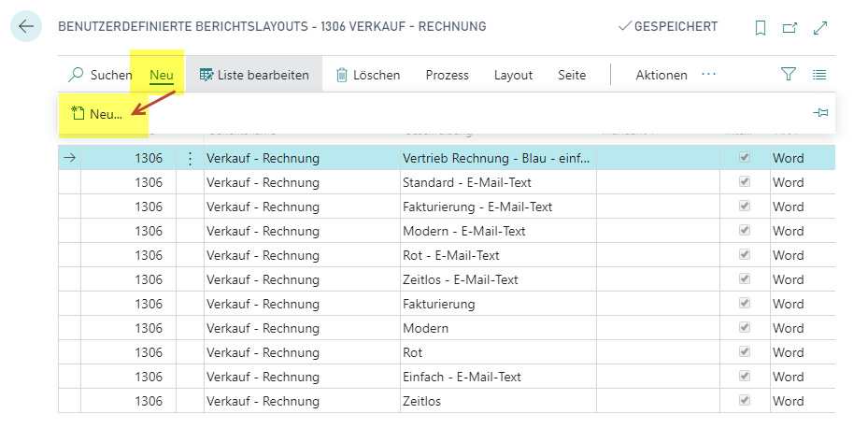Click the bookmark icon in header
This screenshot has width=868, height=428.
pos(760,28)
